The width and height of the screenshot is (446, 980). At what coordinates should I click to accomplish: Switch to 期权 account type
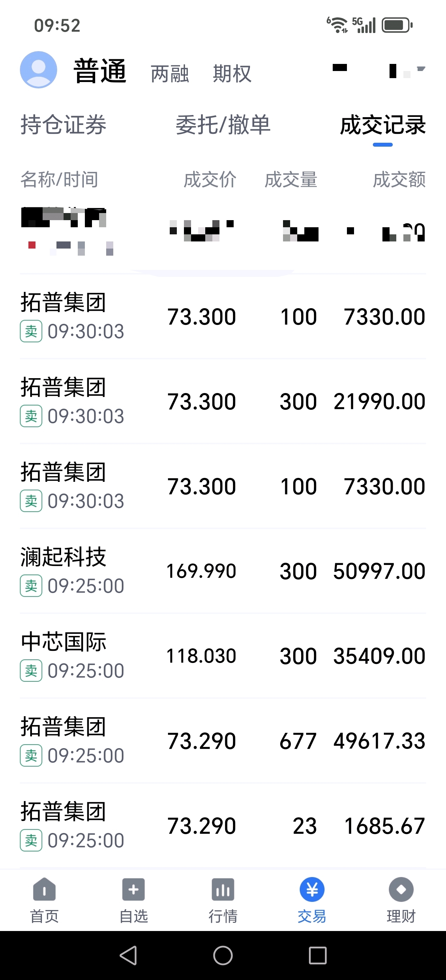[232, 73]
